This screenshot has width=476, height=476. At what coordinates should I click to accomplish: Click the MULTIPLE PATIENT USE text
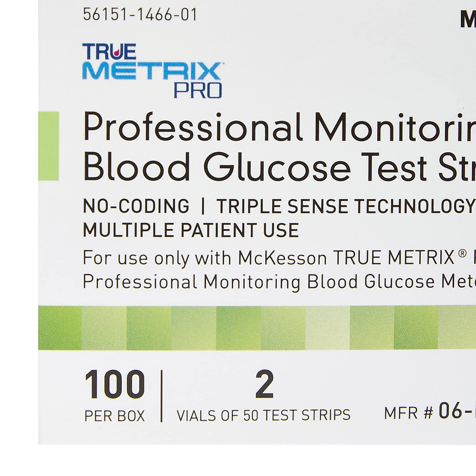(190, 230)
